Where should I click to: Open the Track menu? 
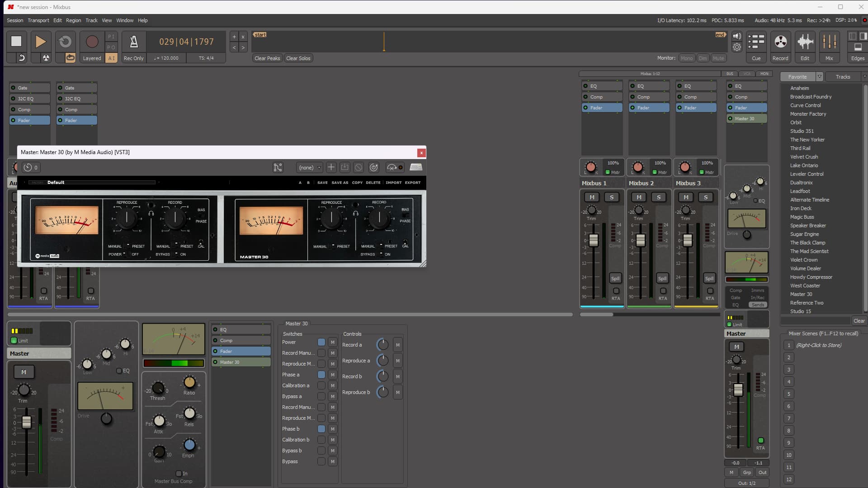tap(91, 20)
